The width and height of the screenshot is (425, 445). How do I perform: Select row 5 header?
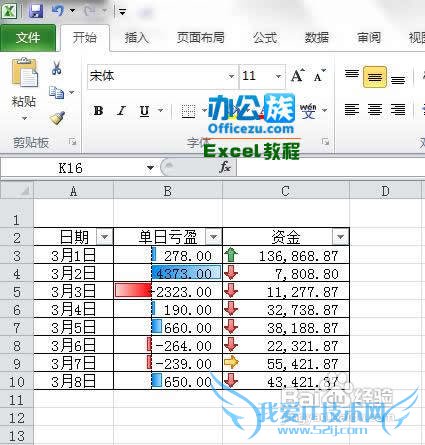coord(17,292)
